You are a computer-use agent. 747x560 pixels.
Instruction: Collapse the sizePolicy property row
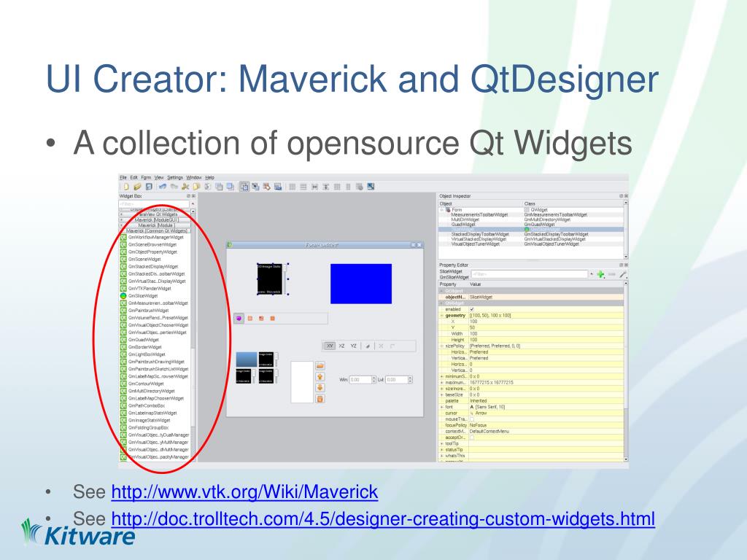click(x=441, y=346)
